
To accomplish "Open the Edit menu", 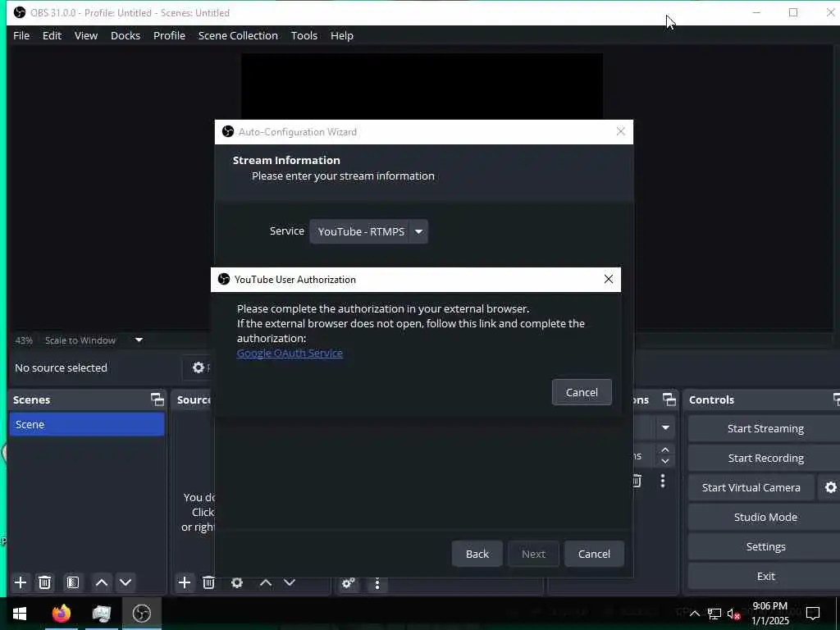I will click(x=52, y=35).
